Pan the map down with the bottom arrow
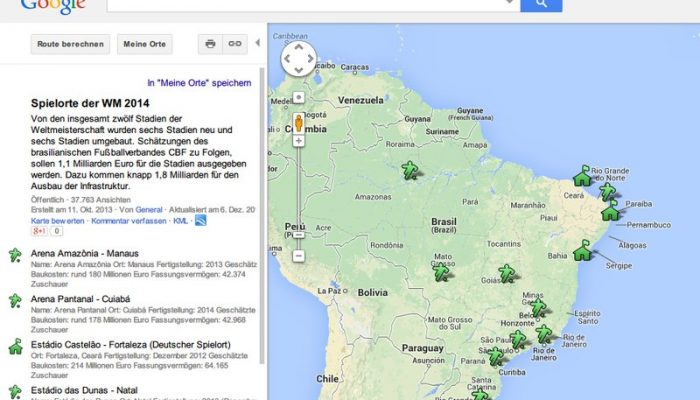 pos(299,70)
